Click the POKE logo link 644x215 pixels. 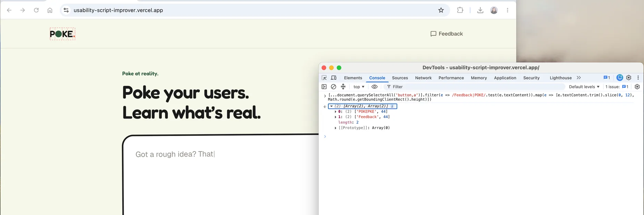pyautogui.click(x=62, y=34)
